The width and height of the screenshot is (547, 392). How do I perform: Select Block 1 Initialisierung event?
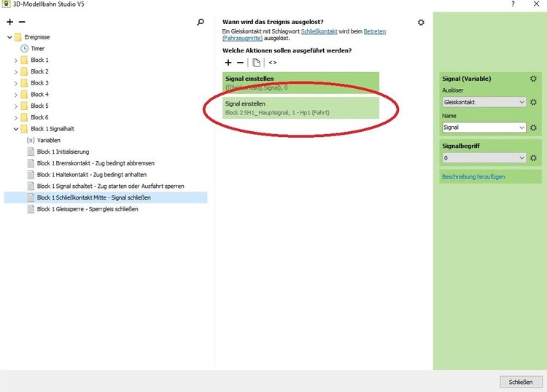point(63,152)
